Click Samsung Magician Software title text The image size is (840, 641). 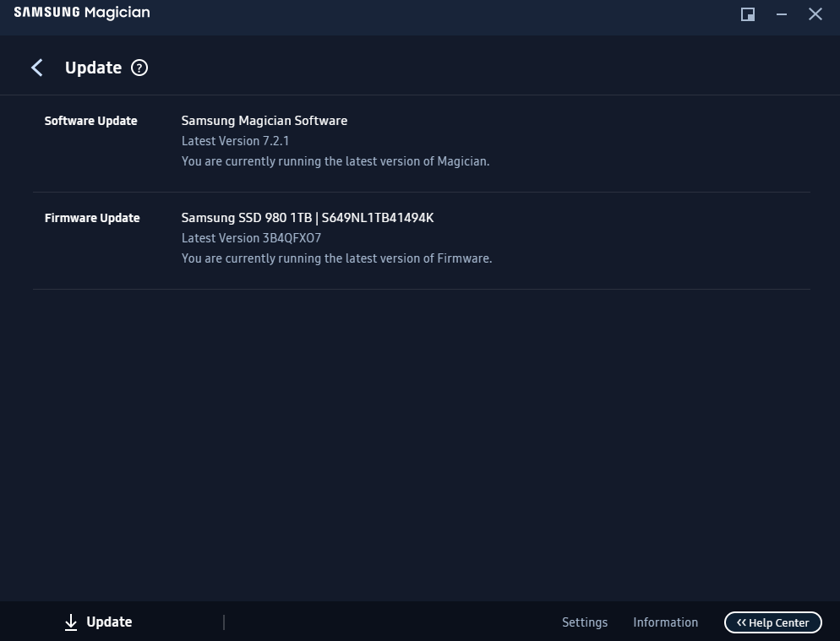click(265, 121)
